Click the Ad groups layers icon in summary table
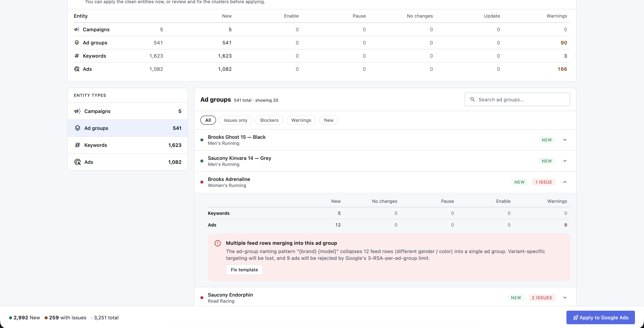The width and height of the screenshot is (644, 328). pos(77,43)
